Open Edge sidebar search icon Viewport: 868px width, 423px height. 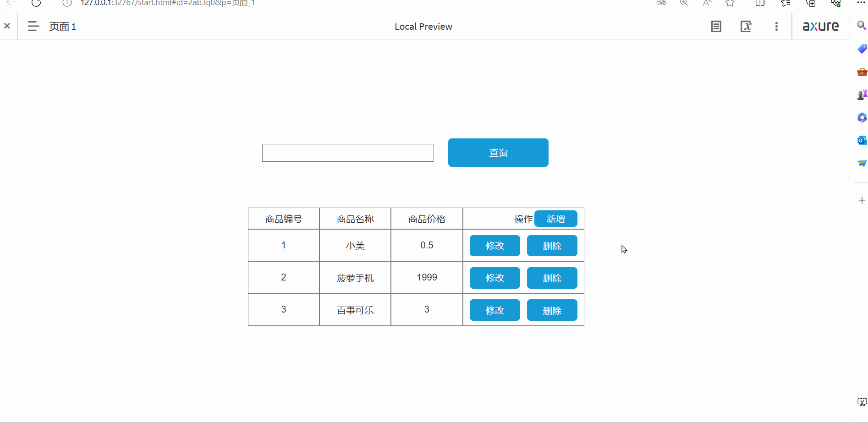[862, 26]
